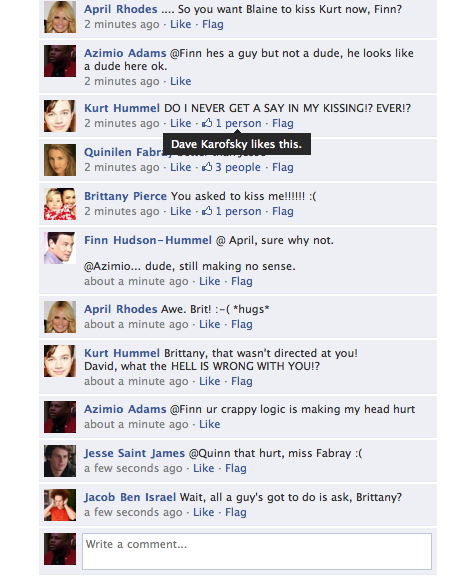This screenshot has width=474, height=583.
Task: Like Finn Hudson-Hummel's comment
Action: point(210,281)
